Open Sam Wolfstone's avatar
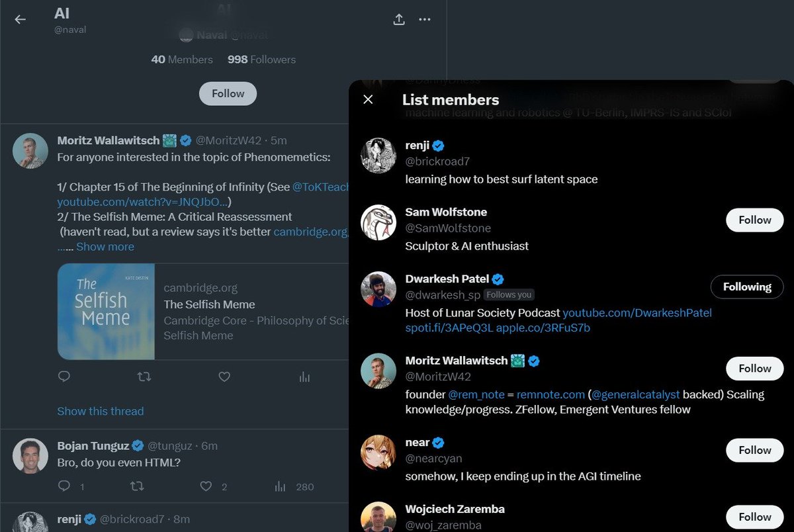 click(x=378, y=222)
